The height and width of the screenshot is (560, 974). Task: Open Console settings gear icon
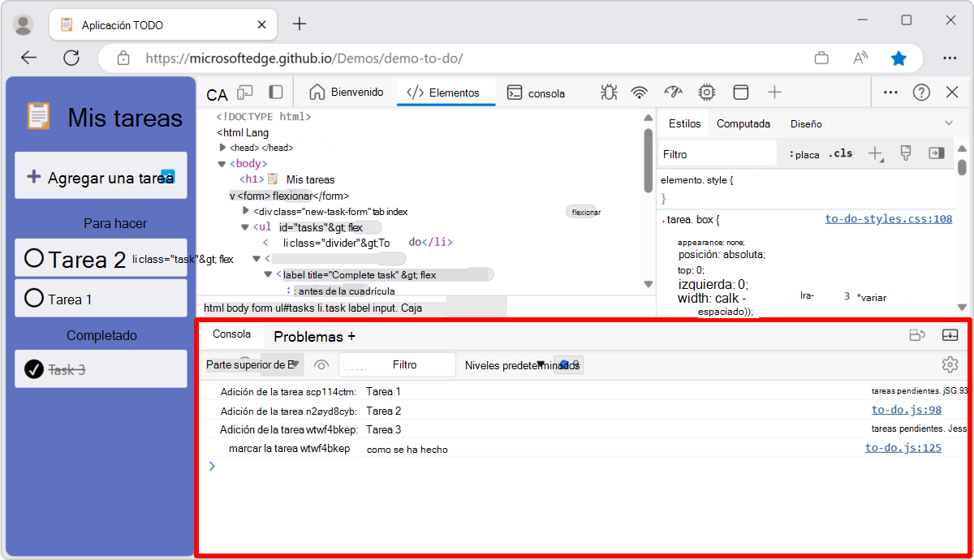(950, 364)
